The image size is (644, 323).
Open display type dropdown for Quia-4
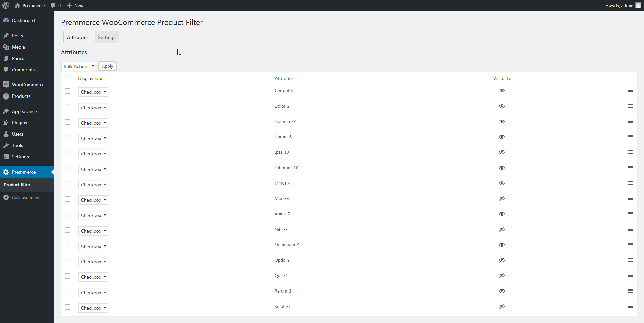click(93, 277)
